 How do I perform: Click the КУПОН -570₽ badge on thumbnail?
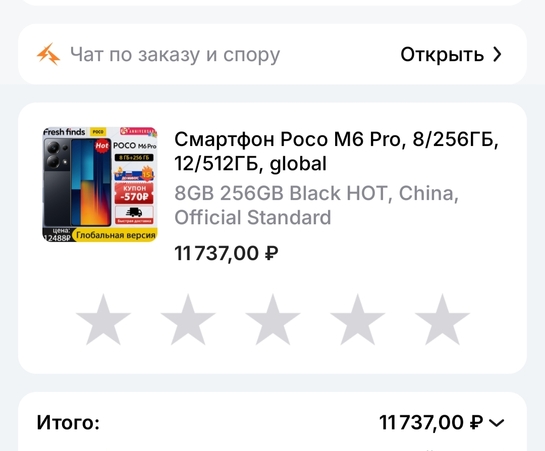[134, 193]
